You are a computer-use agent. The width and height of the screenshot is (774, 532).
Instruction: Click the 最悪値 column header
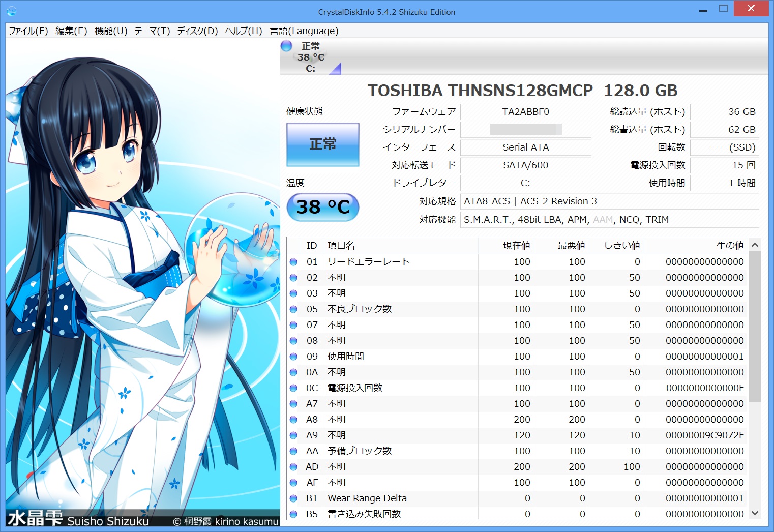[561, 246]
